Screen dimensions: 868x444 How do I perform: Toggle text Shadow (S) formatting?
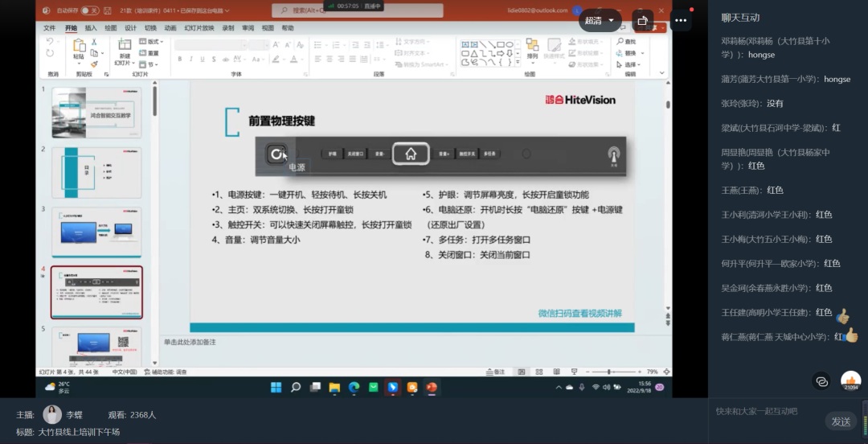point(214,60)
